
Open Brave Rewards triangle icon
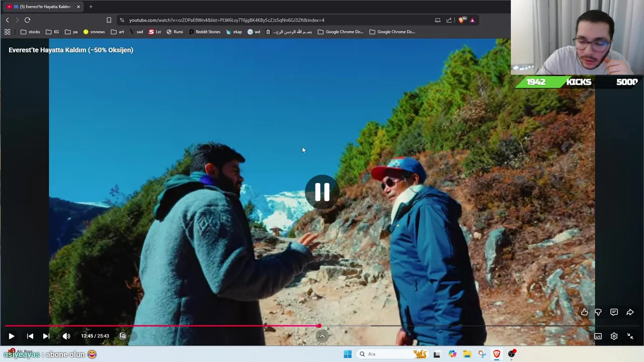click(472, 20)
